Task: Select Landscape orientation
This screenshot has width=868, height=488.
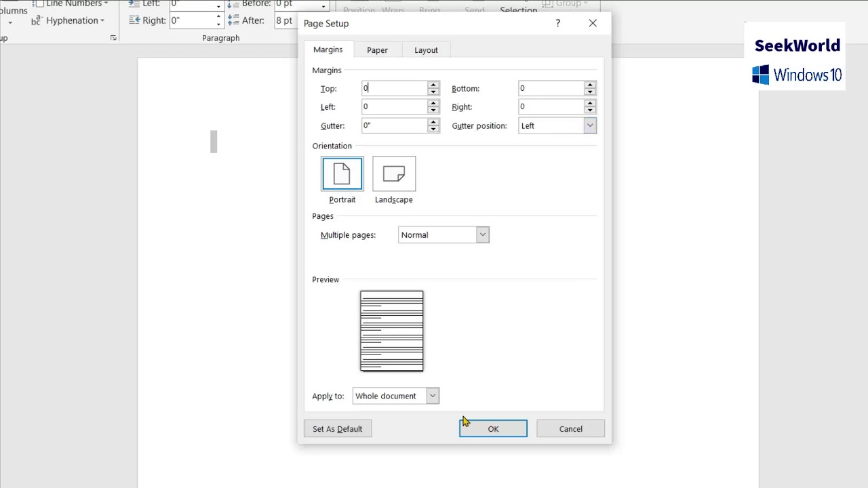Action: click(x=393, y=174)
